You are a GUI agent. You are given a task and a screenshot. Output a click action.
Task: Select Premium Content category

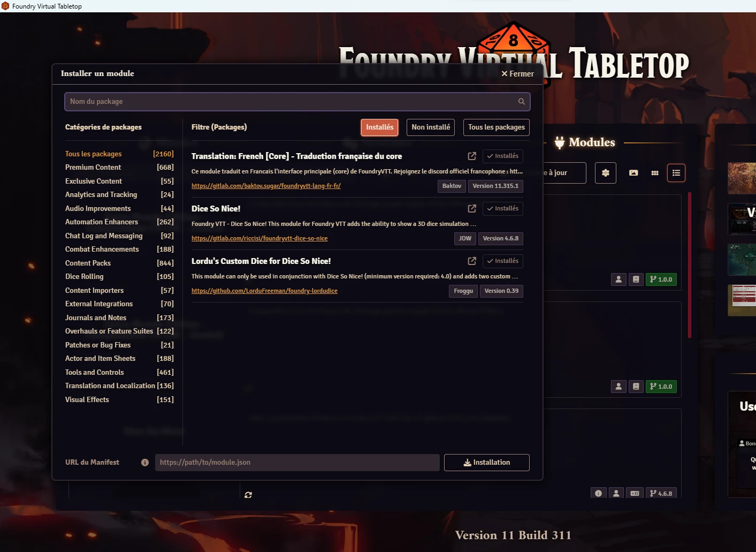click(93, 168)
